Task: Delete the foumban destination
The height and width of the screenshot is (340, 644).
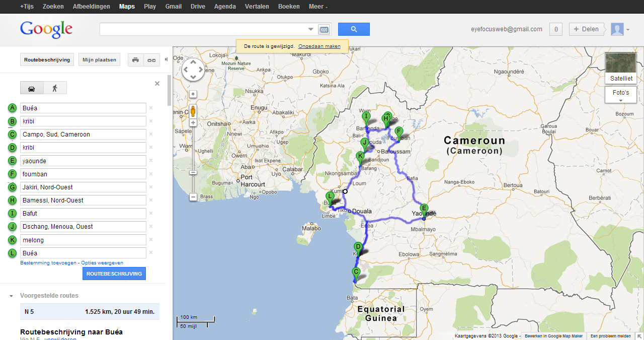Action: [151, 174]
